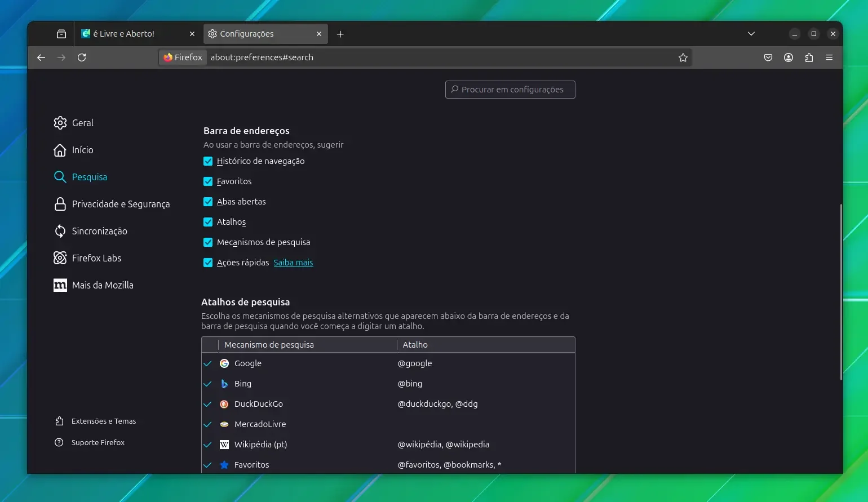Viewport: 868px width, 502px height.
Task: Click the Firefox Labs atom icon
Action: (x=60, y=258)
